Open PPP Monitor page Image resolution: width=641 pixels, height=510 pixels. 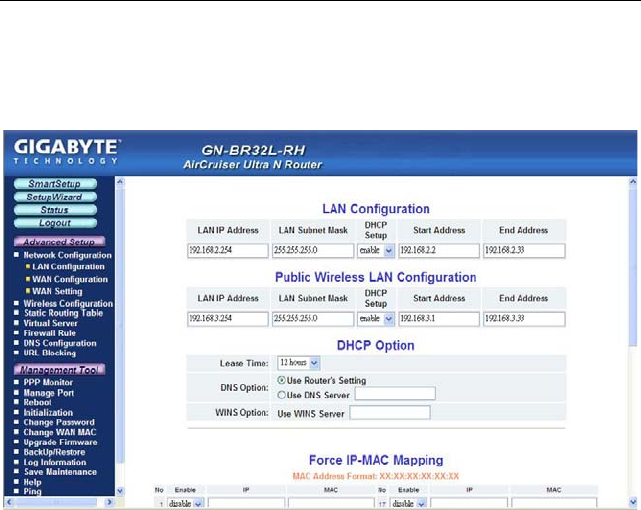48,382
